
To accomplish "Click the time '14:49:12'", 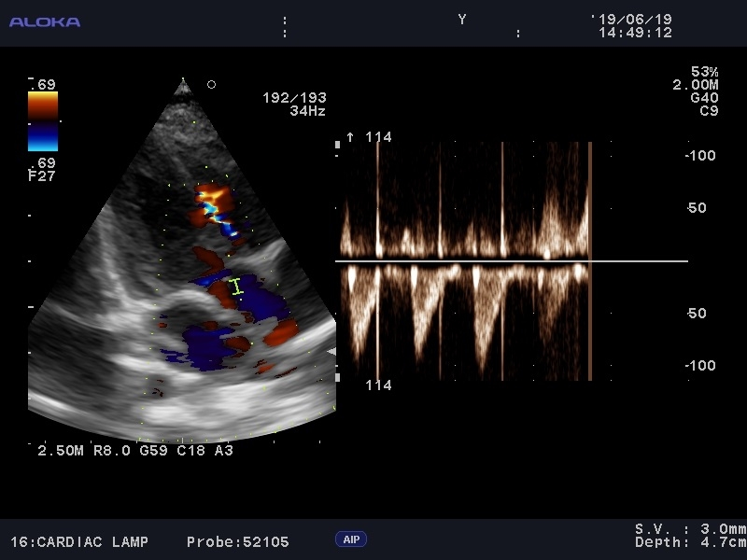I will tap(635, 33).
